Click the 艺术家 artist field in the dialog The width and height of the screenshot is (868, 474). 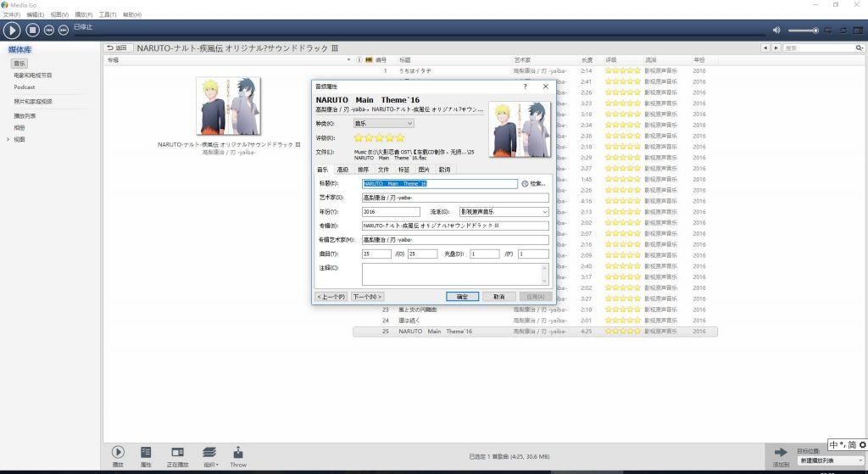[x=455, y=198]
